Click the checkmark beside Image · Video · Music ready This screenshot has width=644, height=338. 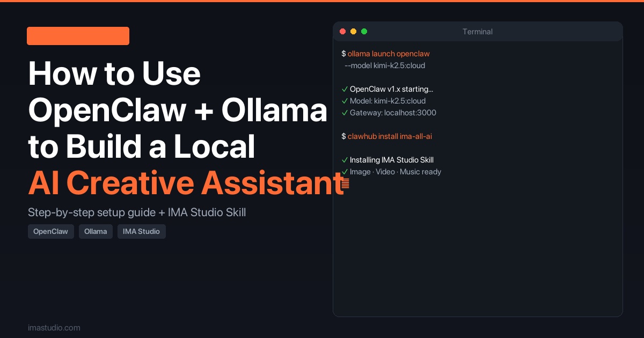pyautogui.click(x=345, y=172)
